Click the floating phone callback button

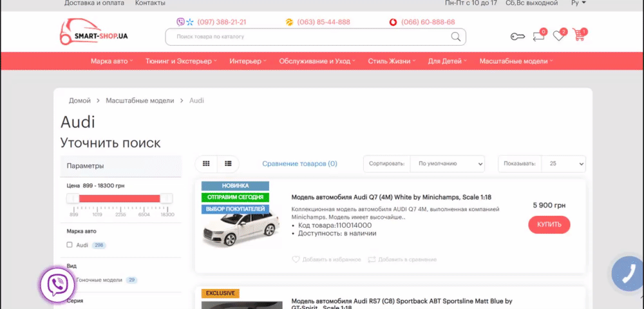627,274
